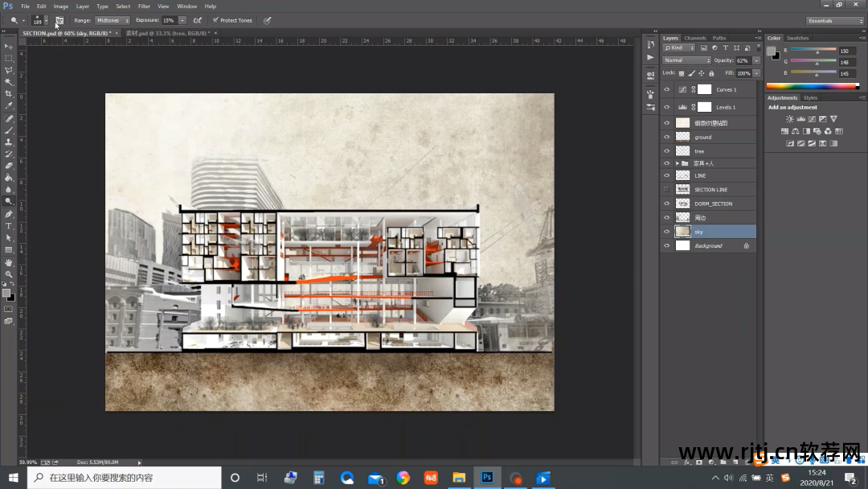Select the Zoom tool
The height and width of the screenshot is (489, 868).
[x=8, y=274]
